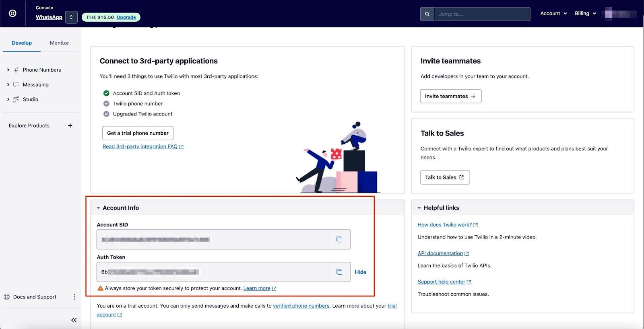Click the Twilio phone number checkmark
The width and height of the screenshot is (644, 329).
tap(106, 104)
